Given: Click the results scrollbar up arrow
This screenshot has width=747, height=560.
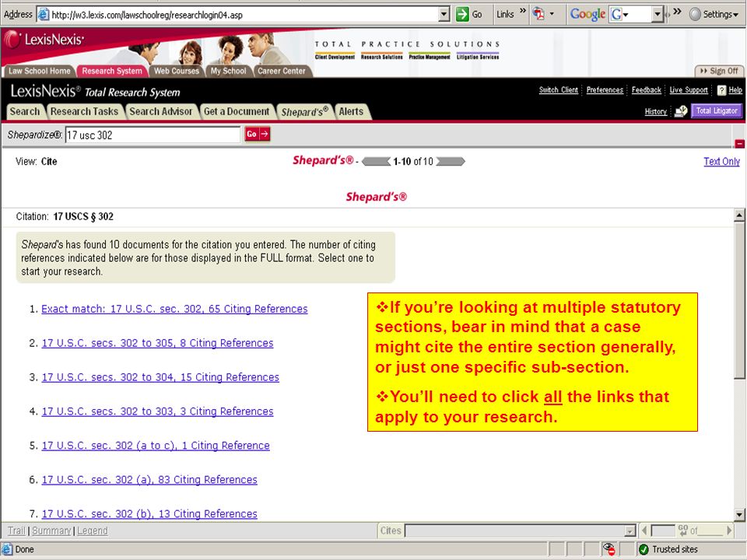Looking at the screenshot, I should [739, 215].
